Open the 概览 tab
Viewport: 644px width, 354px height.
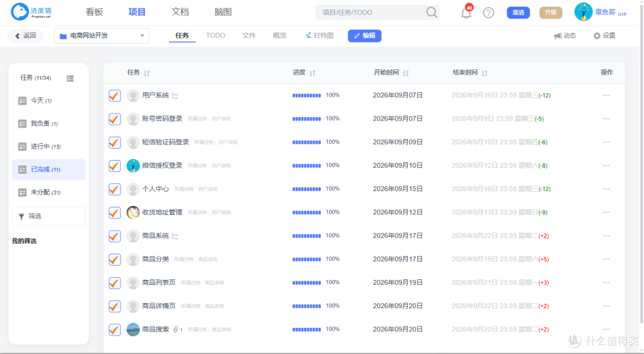coord(279,35)
